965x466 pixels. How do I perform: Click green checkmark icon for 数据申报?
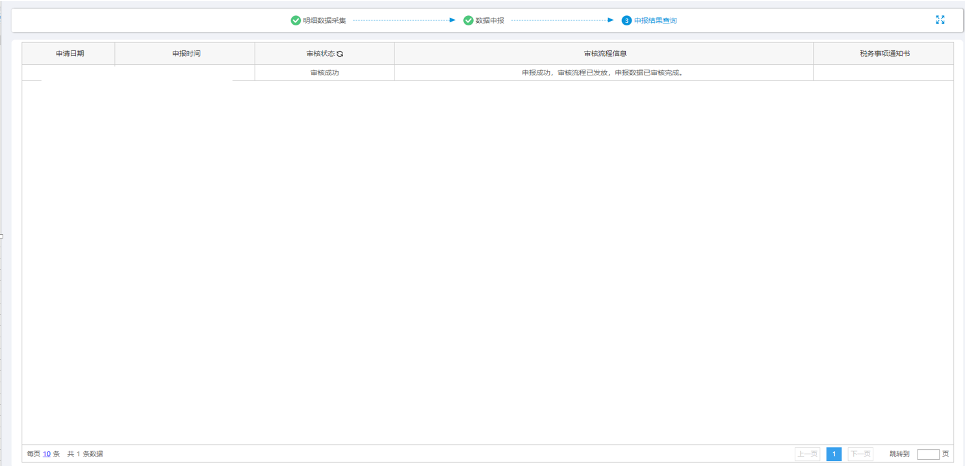[x=468, y=20]
